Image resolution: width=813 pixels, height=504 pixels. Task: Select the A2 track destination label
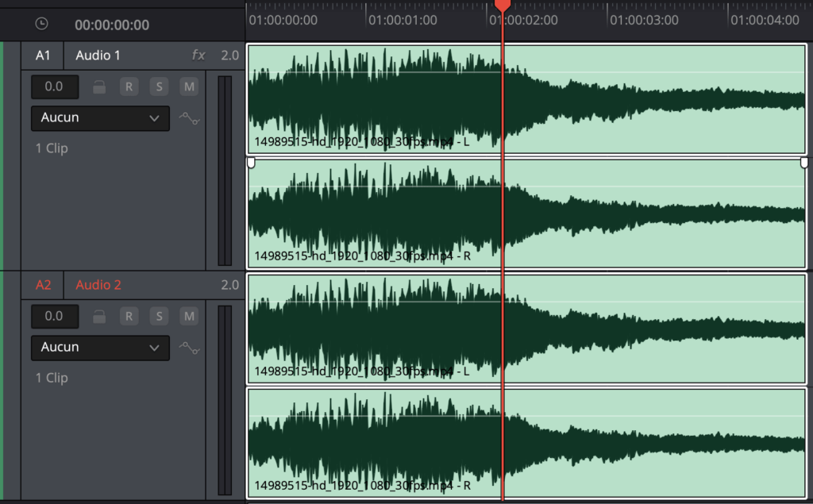click(x=43, y=285)
